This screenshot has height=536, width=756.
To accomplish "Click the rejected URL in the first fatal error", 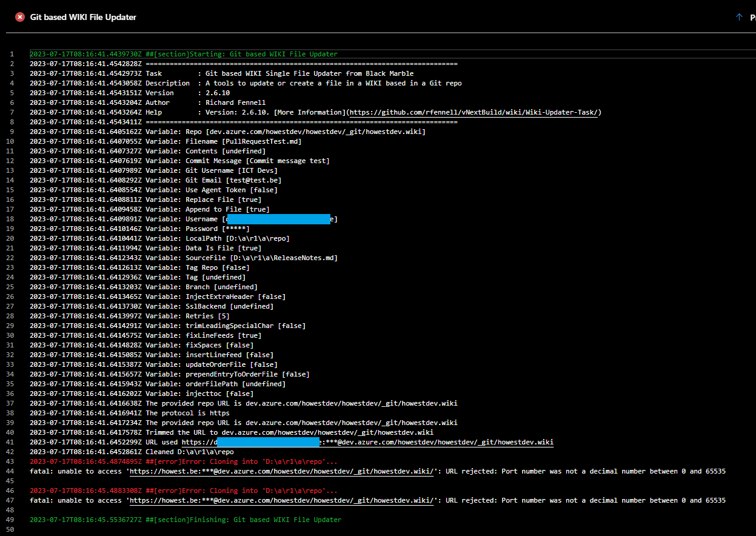I will coord(279,471).
